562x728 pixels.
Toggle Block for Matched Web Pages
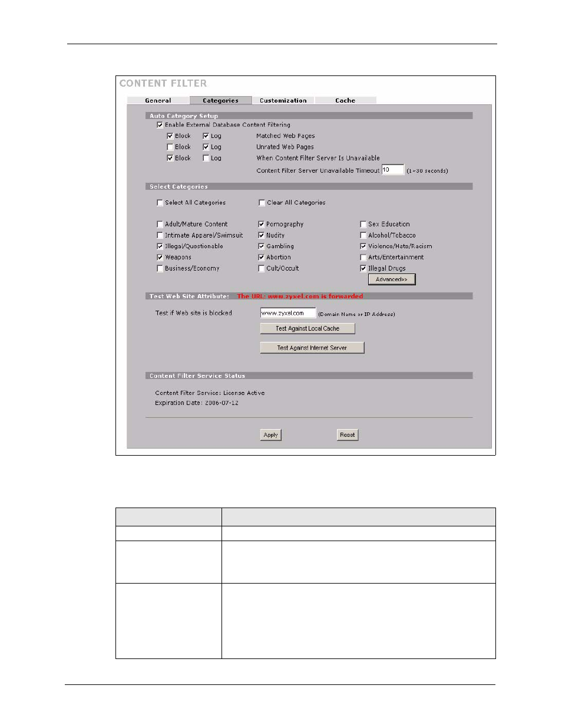[170, 136]
